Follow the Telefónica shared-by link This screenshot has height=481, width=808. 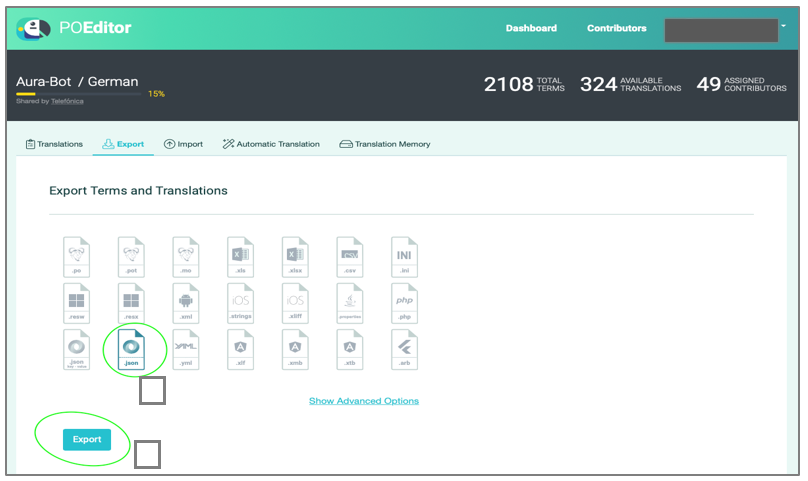click(x=67, y=101)
